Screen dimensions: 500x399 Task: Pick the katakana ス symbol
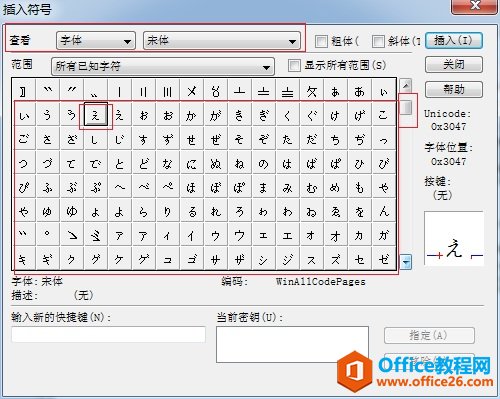click(x=311, y=258)
